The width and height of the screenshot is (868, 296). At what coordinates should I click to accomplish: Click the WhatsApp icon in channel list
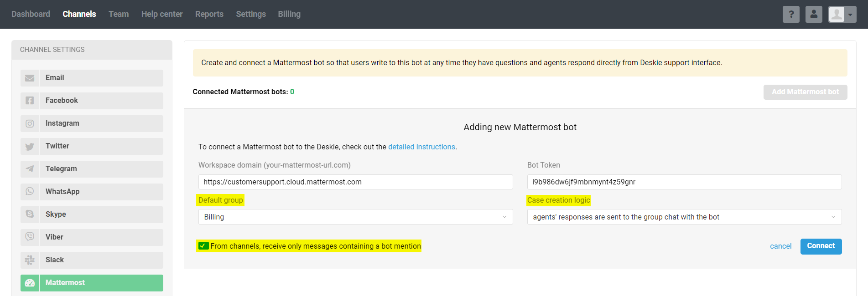[30, 192]
